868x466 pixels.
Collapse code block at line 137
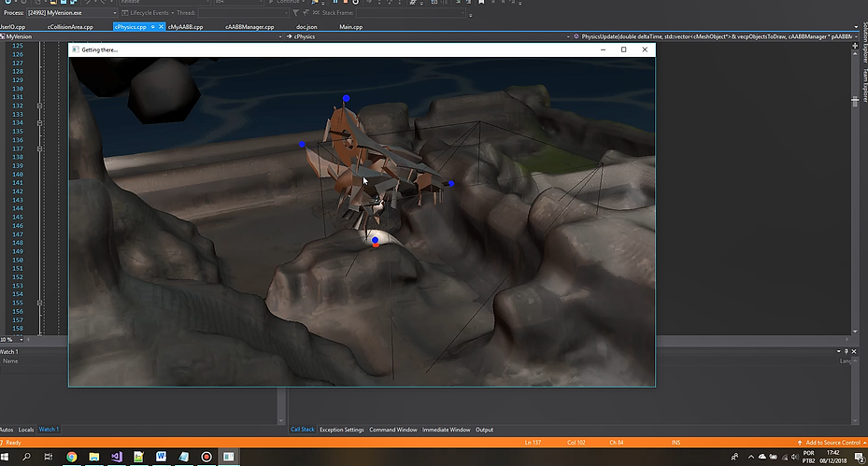[39, 148]
